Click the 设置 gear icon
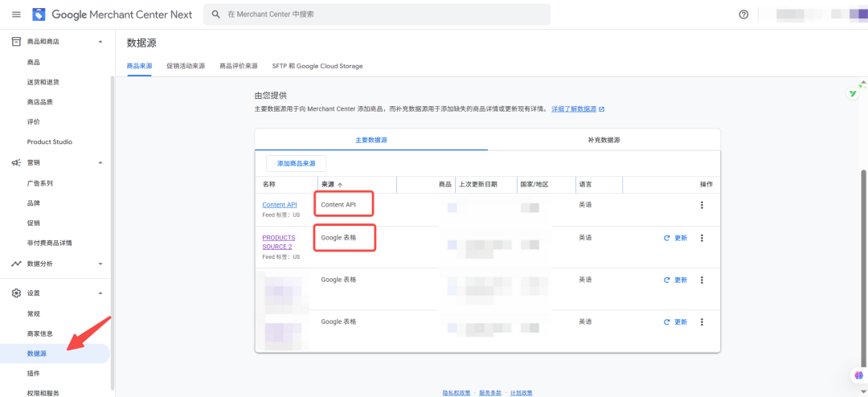Viewport: 868px width, 397px height. pyautogui.click(x=17, y=293)
